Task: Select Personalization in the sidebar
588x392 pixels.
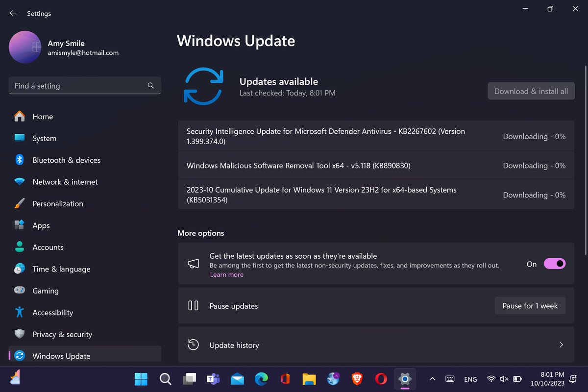Action: [x=85, y=204]
